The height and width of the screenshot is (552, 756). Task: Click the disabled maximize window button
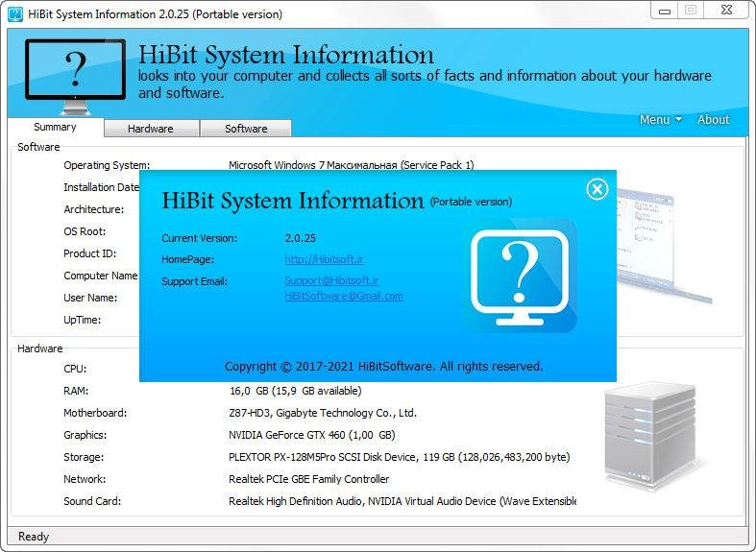[x=691, y=11]
